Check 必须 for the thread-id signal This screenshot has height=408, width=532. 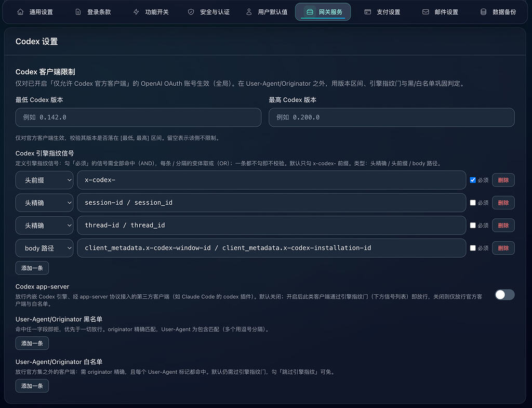pos(473,226)
